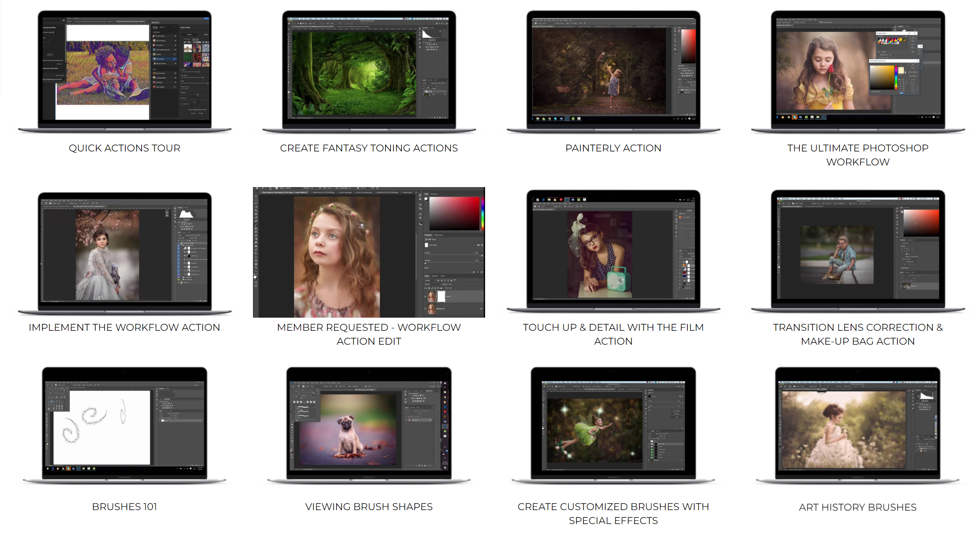Toggle Background layer visibility eye icon
This screenshot has width=980, height=533.
click(x=425, y=309)
